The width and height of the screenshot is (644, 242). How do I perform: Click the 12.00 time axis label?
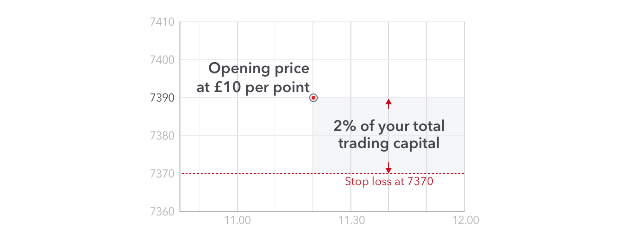(465, 221)
